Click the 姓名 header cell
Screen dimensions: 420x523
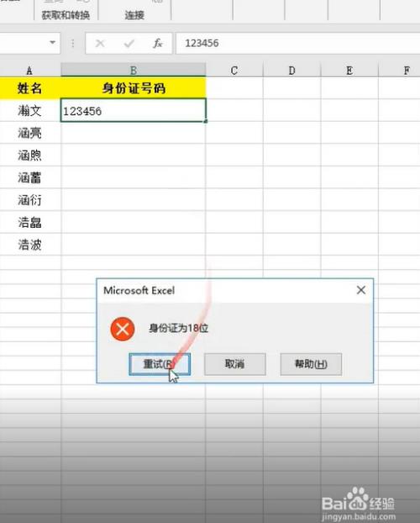click(x=30, y=88)
